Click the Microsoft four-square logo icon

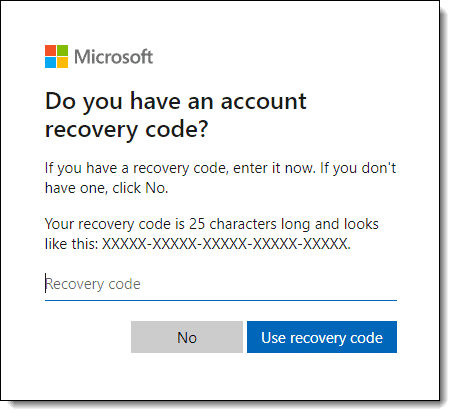tap(56, 57)
